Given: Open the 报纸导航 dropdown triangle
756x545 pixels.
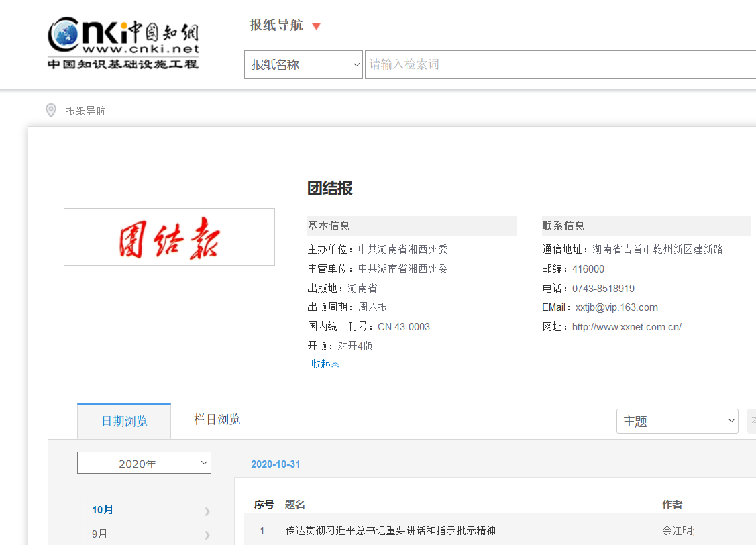Looking at the screenshot, I should [x=317, y=26].
